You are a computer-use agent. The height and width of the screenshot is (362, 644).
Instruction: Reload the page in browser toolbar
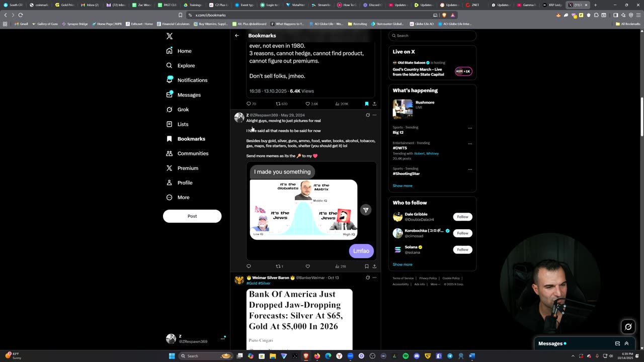point(21,15)
